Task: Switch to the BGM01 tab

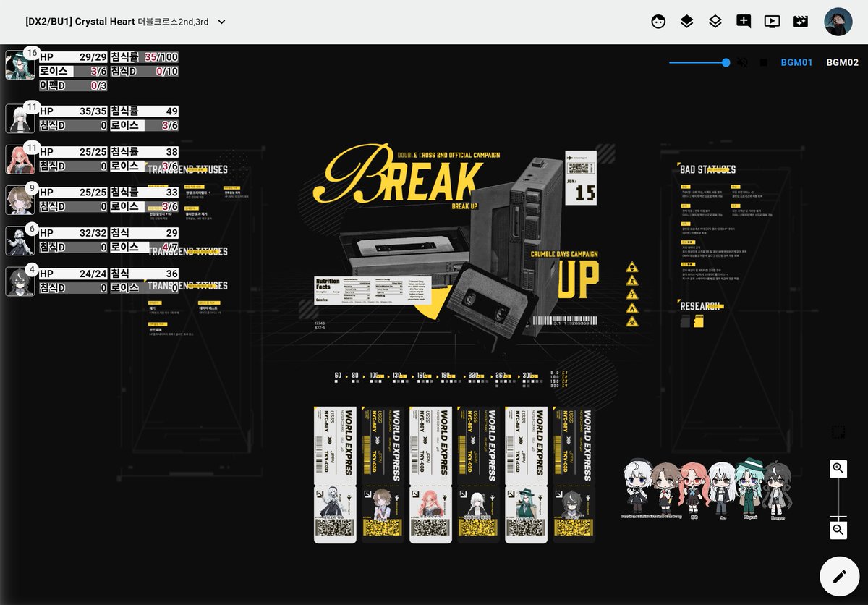Action: coord(796,63)
